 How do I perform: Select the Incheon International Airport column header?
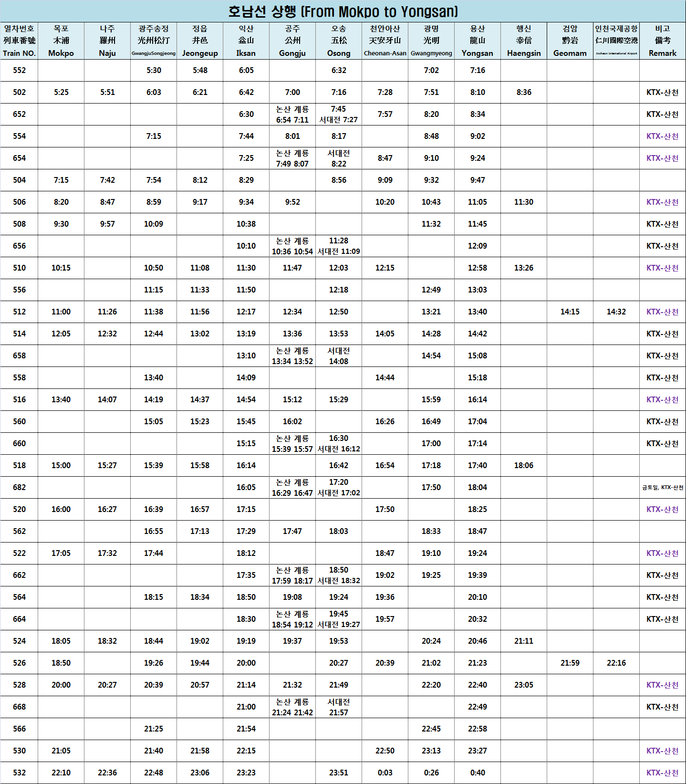[x=616, y=41]
